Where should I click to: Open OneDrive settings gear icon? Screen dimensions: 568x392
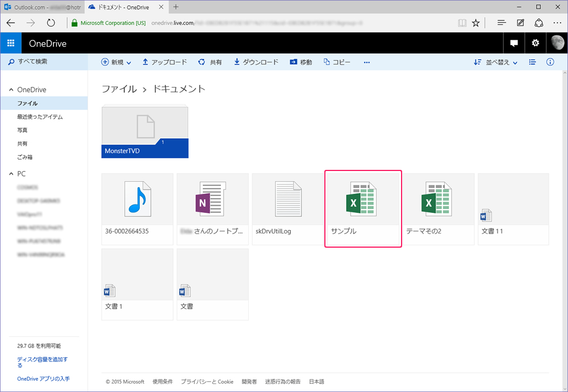[x=535, y=43]
